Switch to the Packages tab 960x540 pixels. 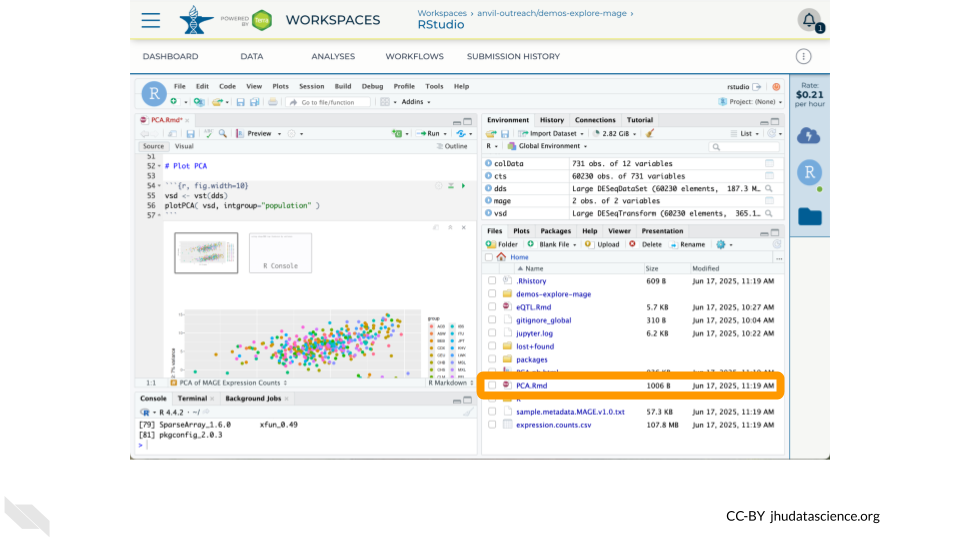(555, 231)
